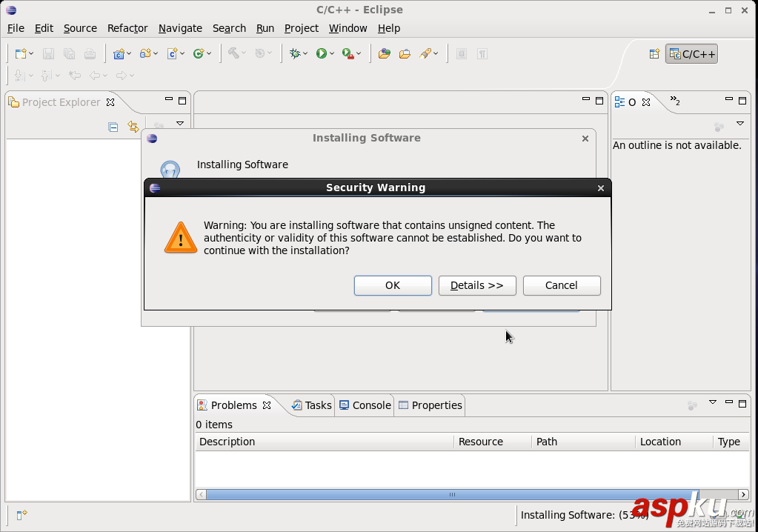
Task: Click the Problems scrollbar right arrow
Action: [x=744, y=494]
